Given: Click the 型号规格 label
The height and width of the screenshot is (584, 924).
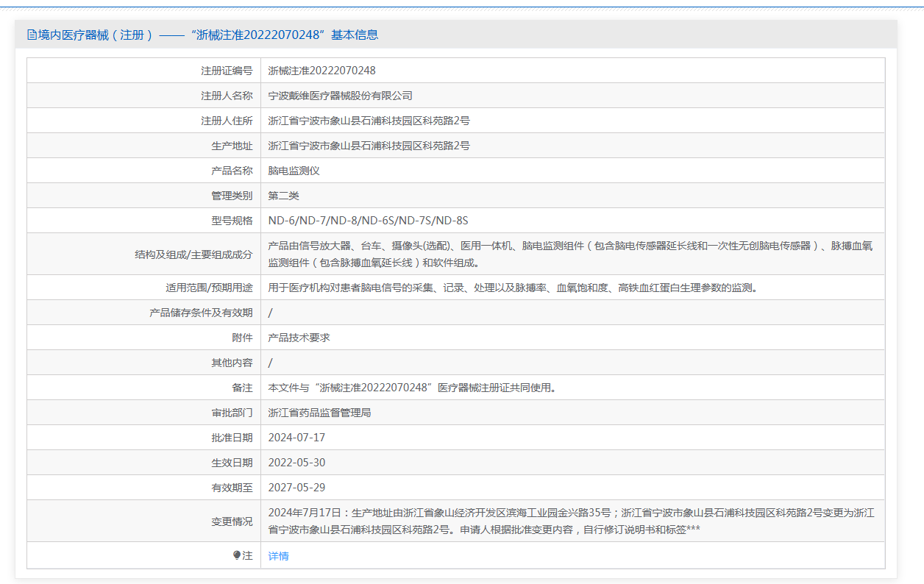Looking at the screenshot, I should (232, 221).
